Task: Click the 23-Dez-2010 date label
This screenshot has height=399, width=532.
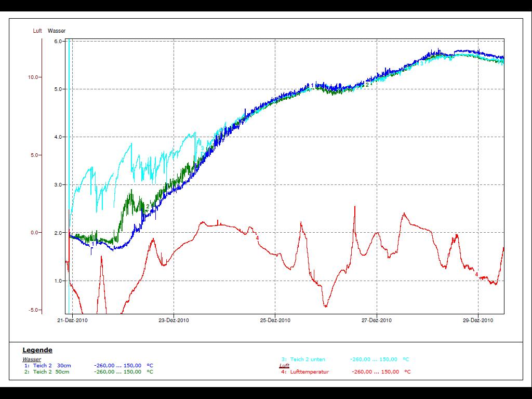Action: coord(174,320)
